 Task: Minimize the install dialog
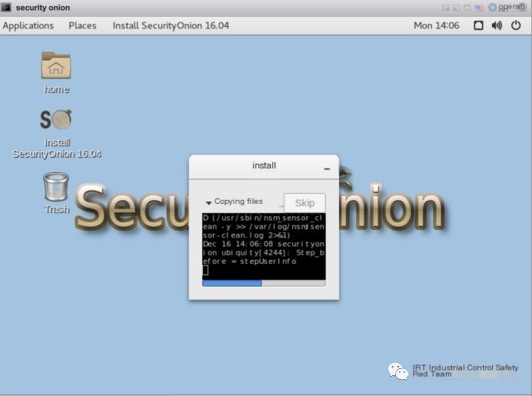[327, 168]
